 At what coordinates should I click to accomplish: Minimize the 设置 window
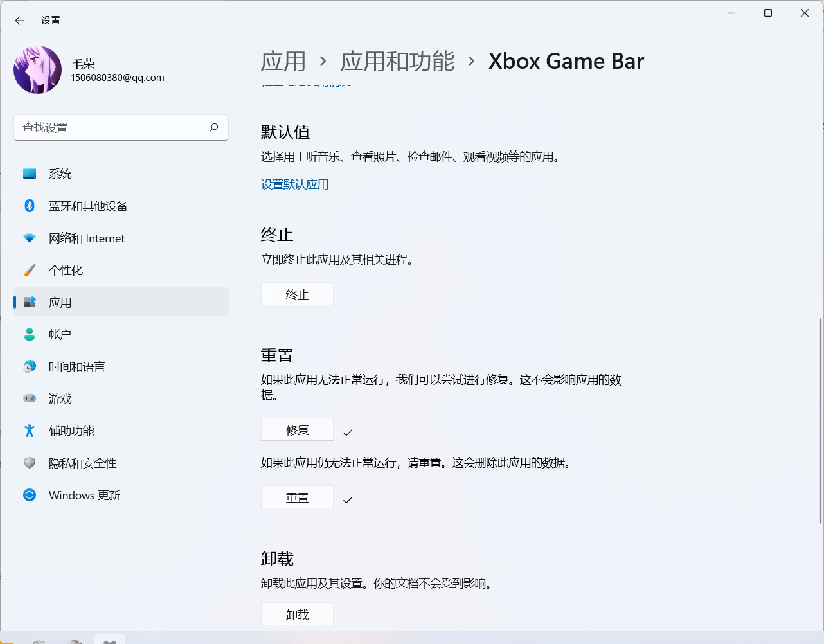731,13
